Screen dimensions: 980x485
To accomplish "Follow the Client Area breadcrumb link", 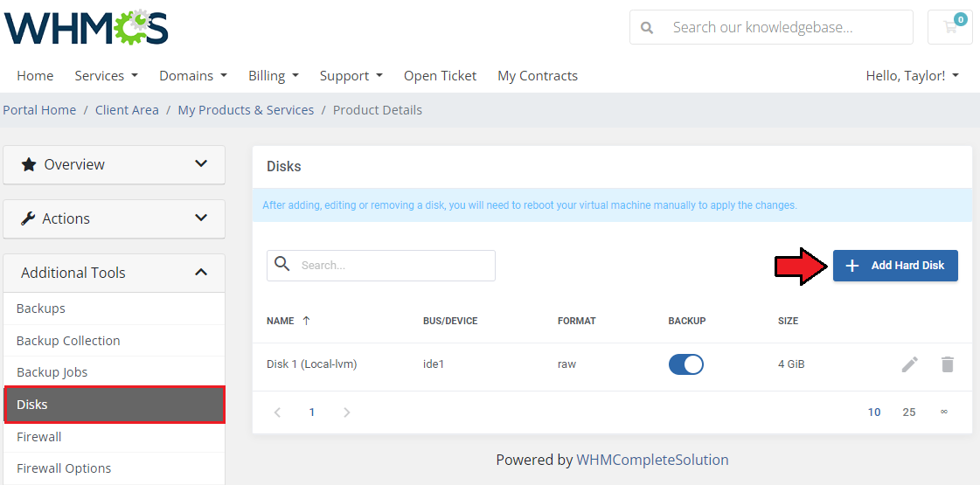I will tap(127, 110).
